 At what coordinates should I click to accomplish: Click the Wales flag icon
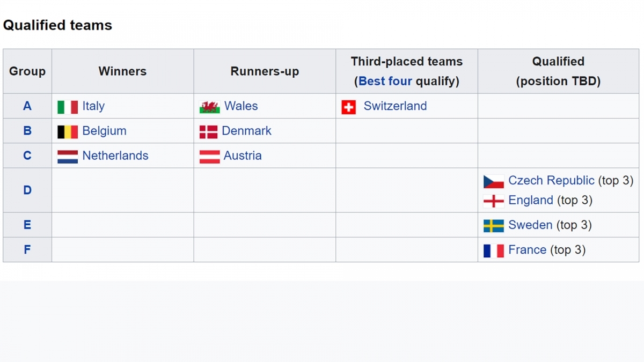click(210, 107)
